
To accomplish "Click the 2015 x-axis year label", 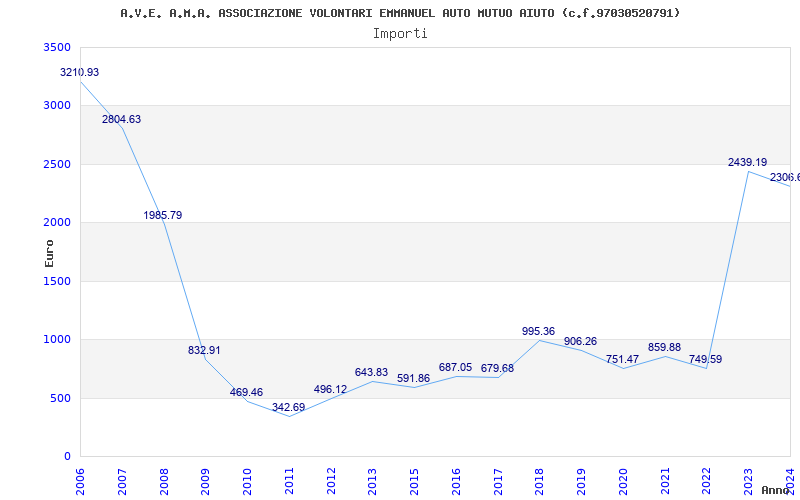I will pyautogui.click(x=414, y=481).
